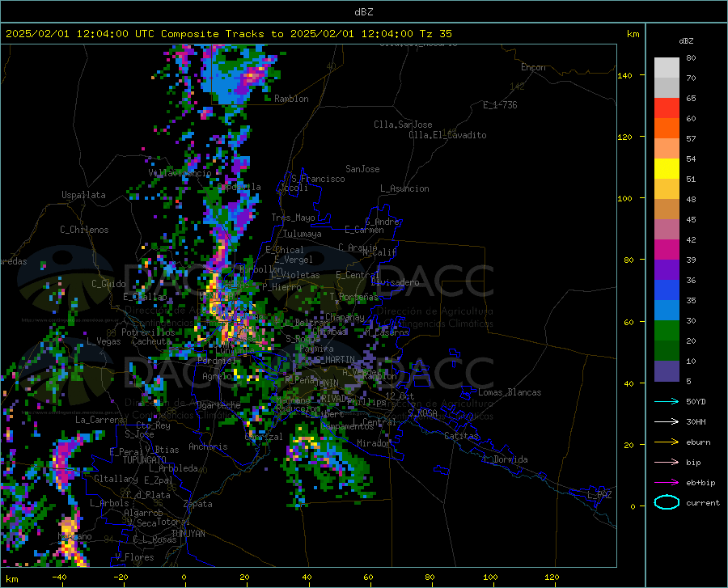Pick the light gray 70-80 dBZ swatch
Viewport: 728px width, 588px height.
pyautogui.click(x=667, y=68)
